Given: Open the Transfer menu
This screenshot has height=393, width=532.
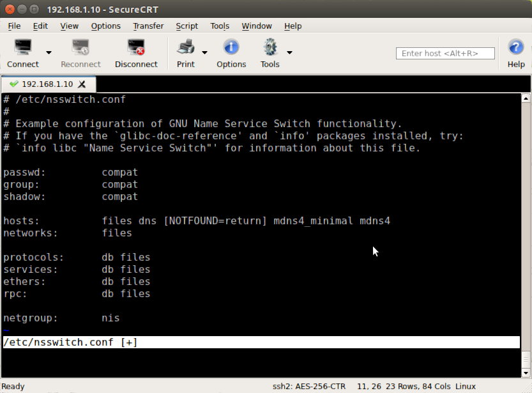Looking at the screenshot, I should pos(148,26).
